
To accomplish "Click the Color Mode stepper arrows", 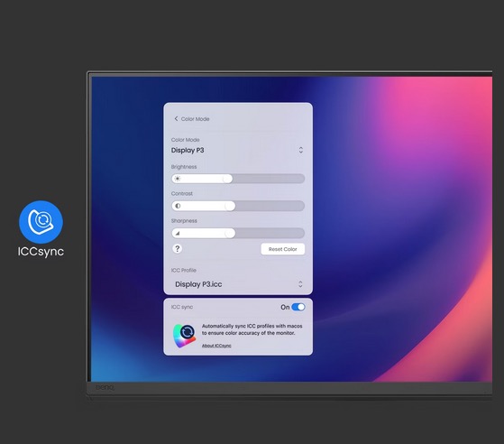I will 301,150.
